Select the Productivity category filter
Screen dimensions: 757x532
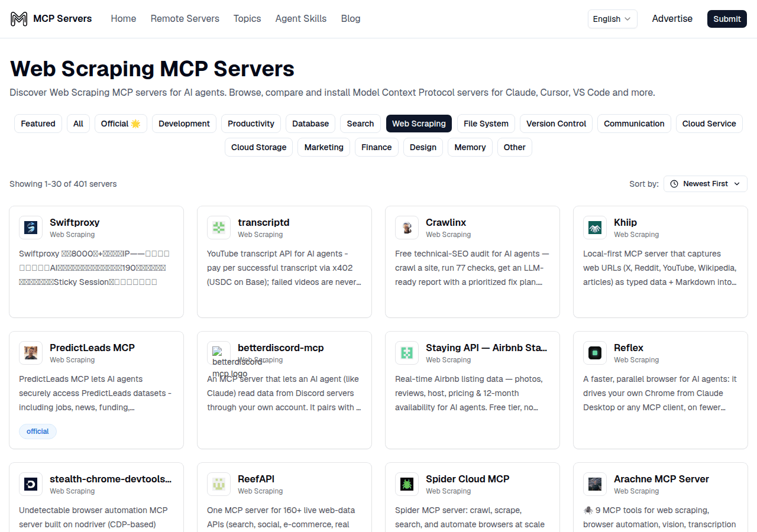click(x=251, y=124)
